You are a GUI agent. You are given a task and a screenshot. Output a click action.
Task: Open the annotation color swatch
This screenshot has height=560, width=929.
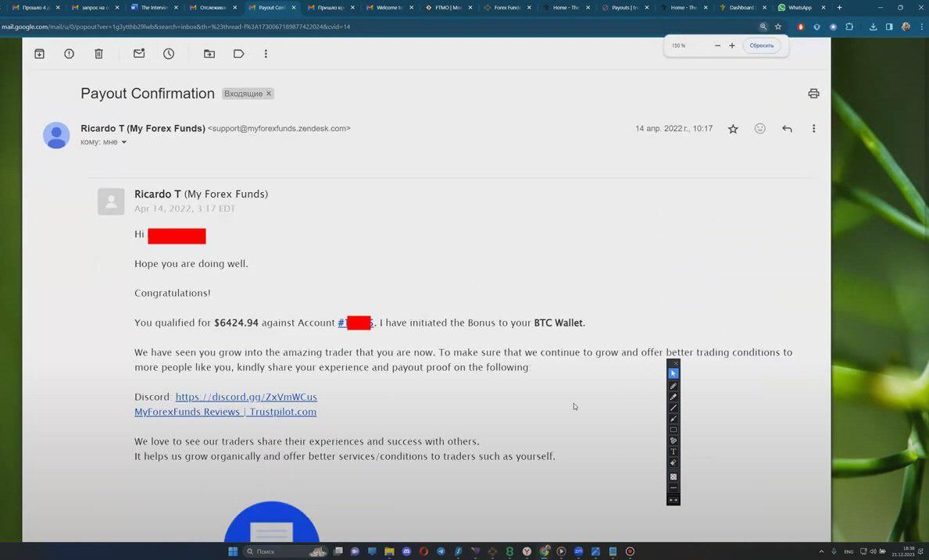point(673,476)
